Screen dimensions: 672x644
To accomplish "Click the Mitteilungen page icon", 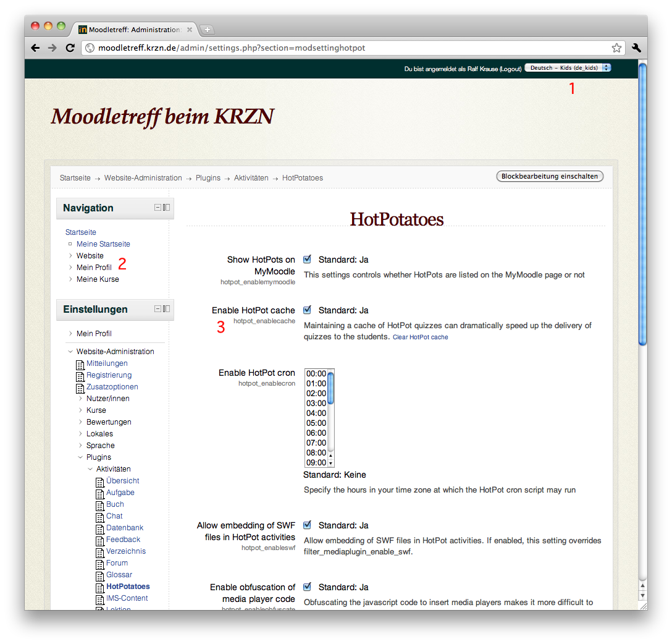I will (80, 365).
